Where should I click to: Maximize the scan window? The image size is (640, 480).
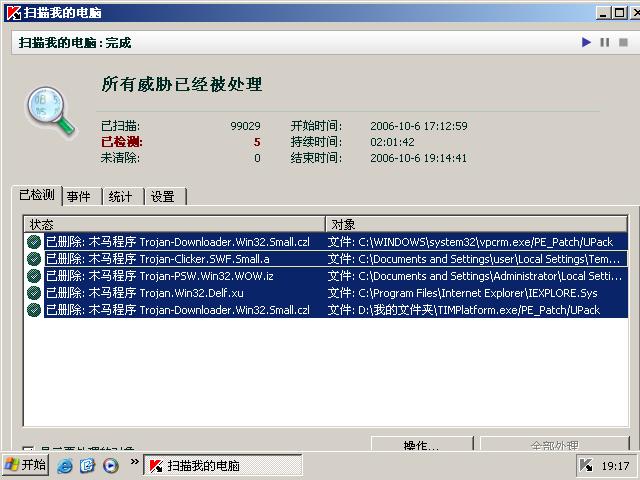click(x=620, y=13)
